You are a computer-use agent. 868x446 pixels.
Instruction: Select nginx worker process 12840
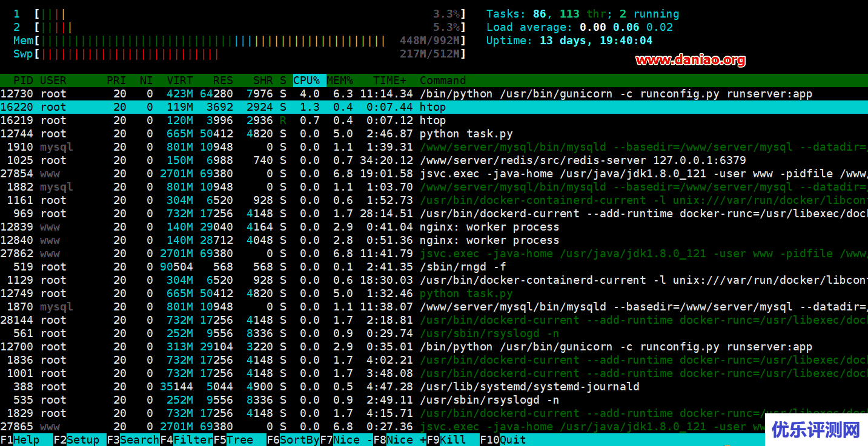[x=434, y=240]
